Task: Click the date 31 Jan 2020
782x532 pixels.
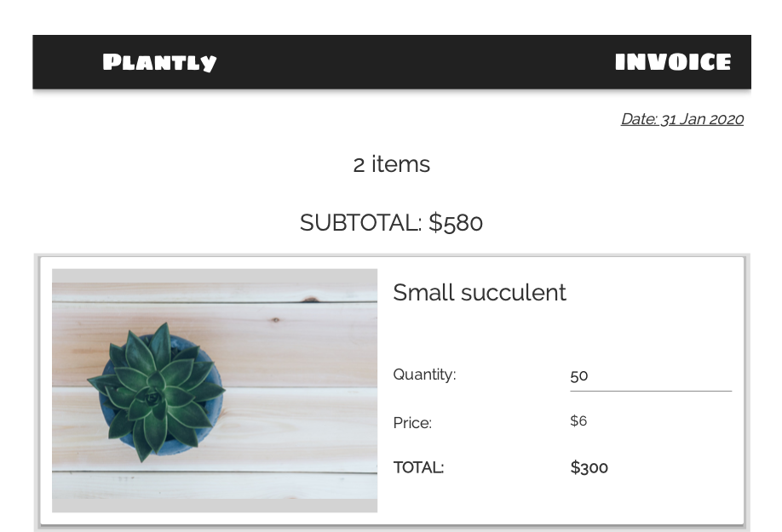Action: (x=681, y=119)
